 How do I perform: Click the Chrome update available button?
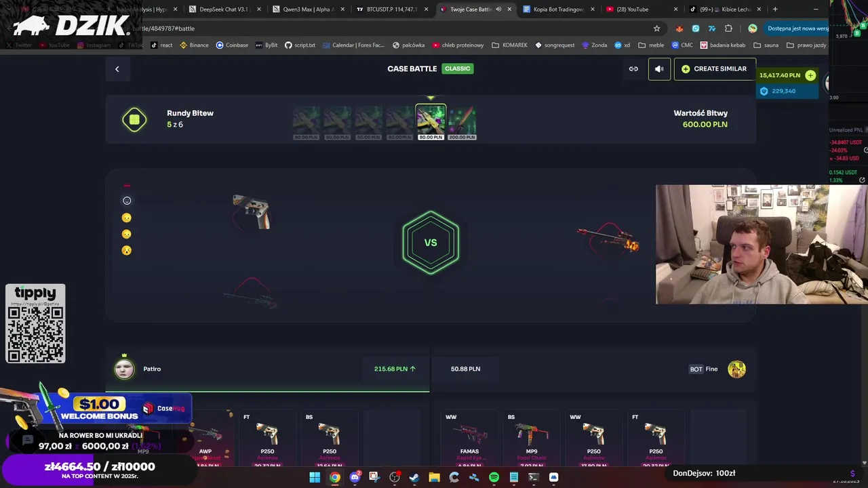coord(797,28)
